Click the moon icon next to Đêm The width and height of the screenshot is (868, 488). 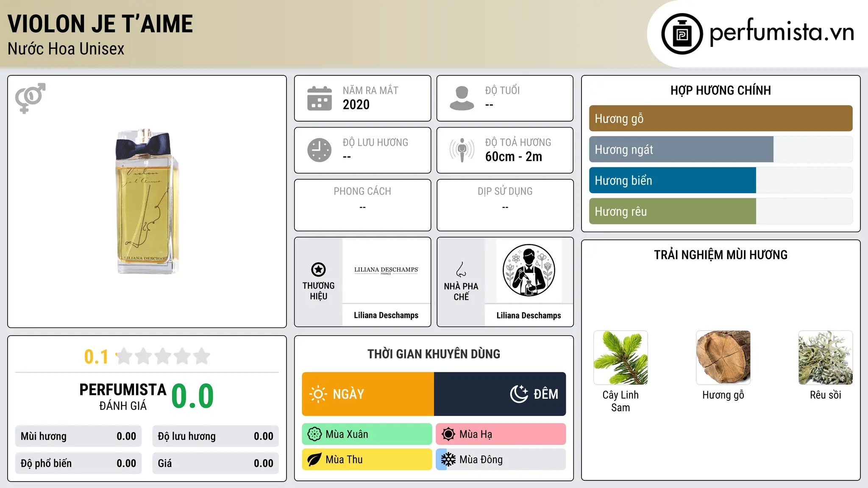click(519, 394)
